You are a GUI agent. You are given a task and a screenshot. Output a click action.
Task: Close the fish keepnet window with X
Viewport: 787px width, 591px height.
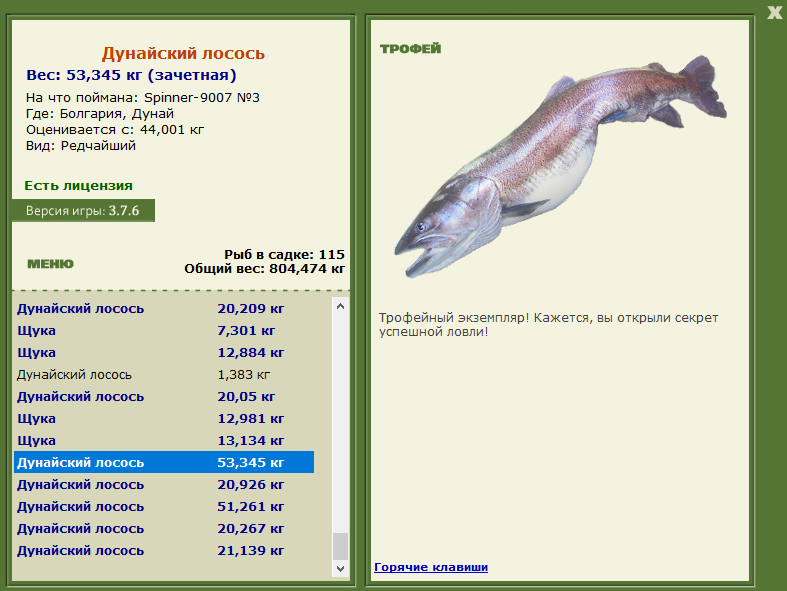pos(775,12)
